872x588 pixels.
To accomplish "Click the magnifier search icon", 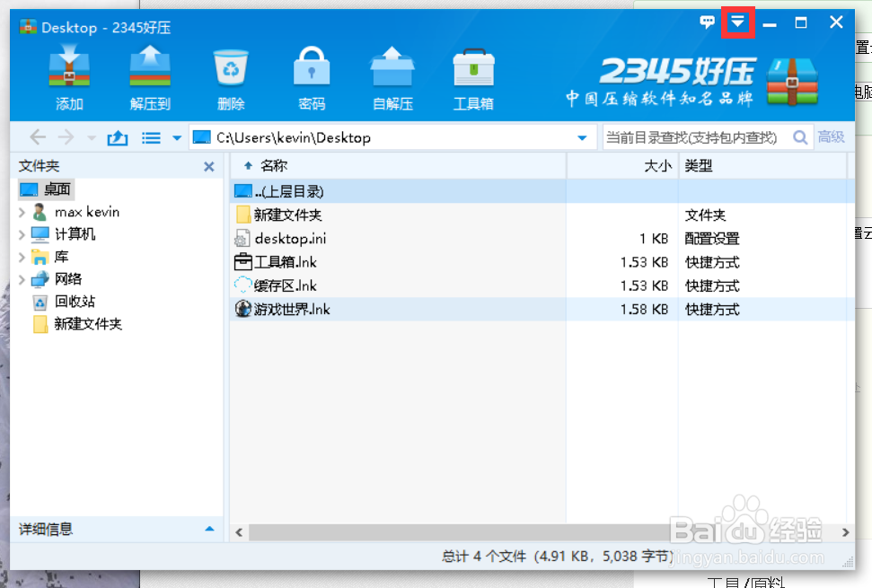I will 799,137.
